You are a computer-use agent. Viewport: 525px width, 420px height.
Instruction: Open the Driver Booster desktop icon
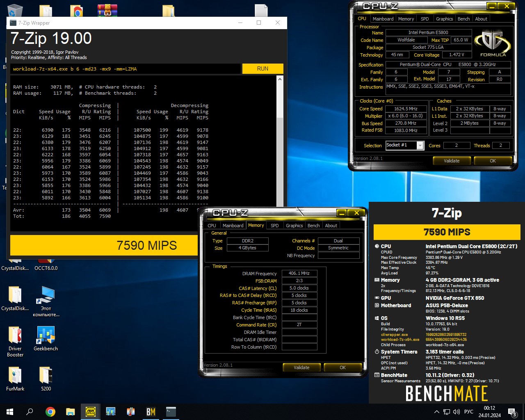pyautogui.click(x=15, y=341)
